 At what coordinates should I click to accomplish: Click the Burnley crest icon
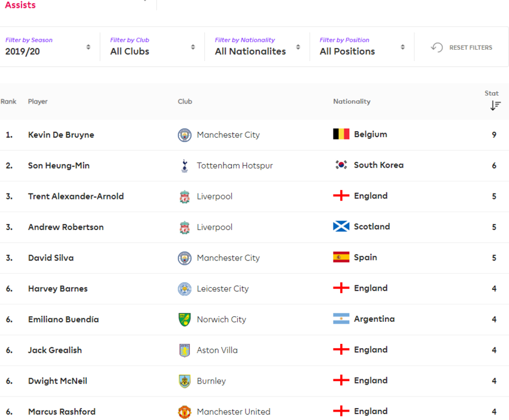pos(184,381)
